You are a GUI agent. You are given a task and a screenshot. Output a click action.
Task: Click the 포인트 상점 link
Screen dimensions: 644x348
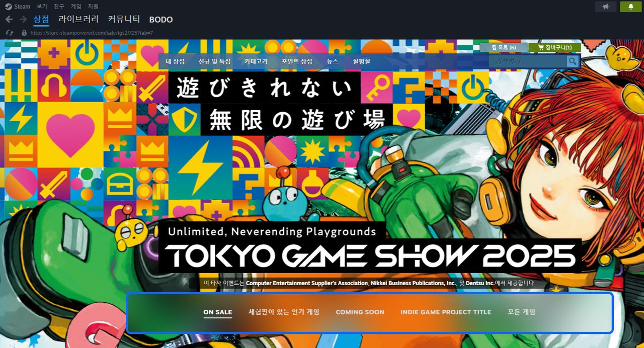[297, 61]
